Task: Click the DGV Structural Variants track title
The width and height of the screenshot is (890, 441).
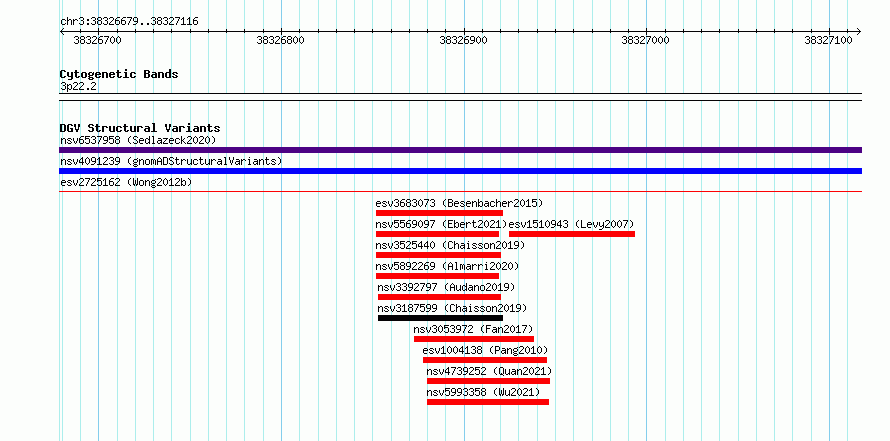Action: (140, 128)
